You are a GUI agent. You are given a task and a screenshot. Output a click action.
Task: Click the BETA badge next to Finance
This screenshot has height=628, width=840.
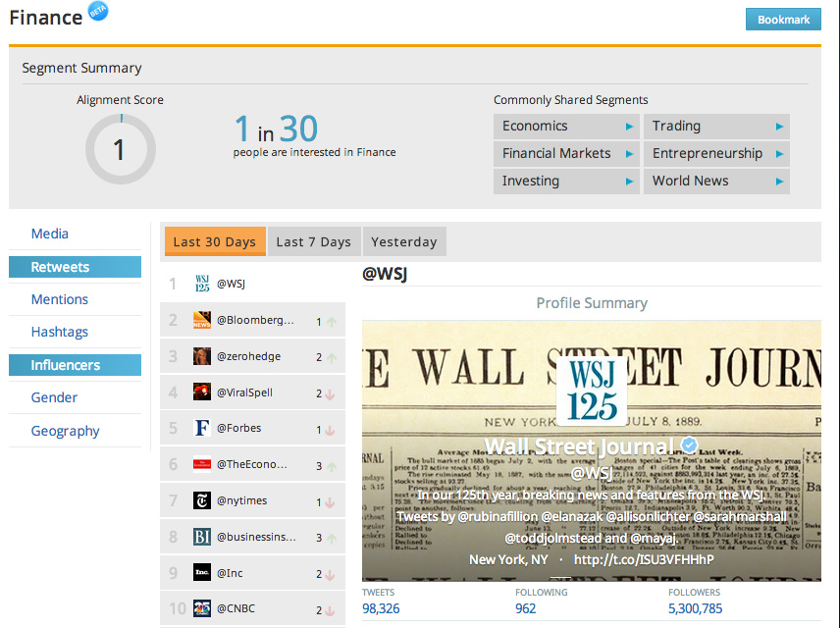click(98, 11)
